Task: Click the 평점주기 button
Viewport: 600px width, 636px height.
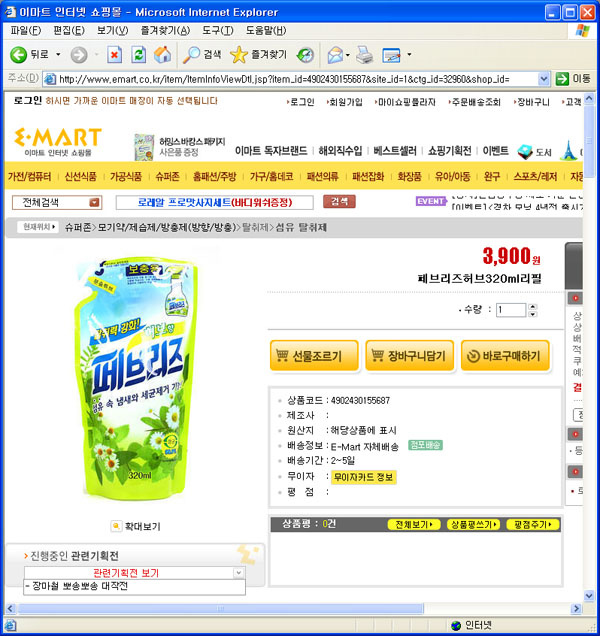Action: pos(532,524)
